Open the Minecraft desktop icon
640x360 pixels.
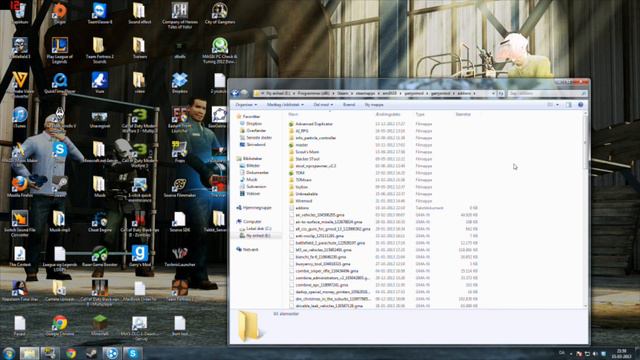point(100,326)
